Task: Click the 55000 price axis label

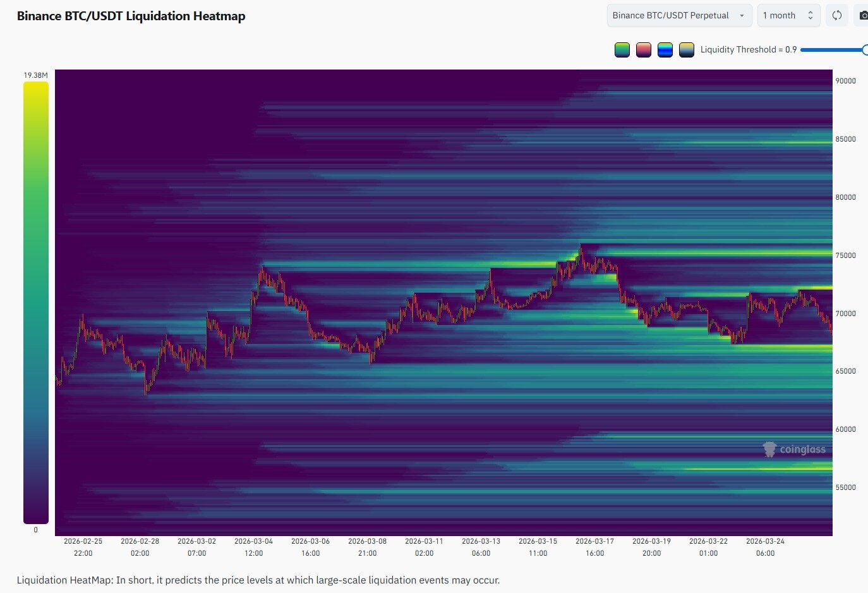Action: pos(845,487)
